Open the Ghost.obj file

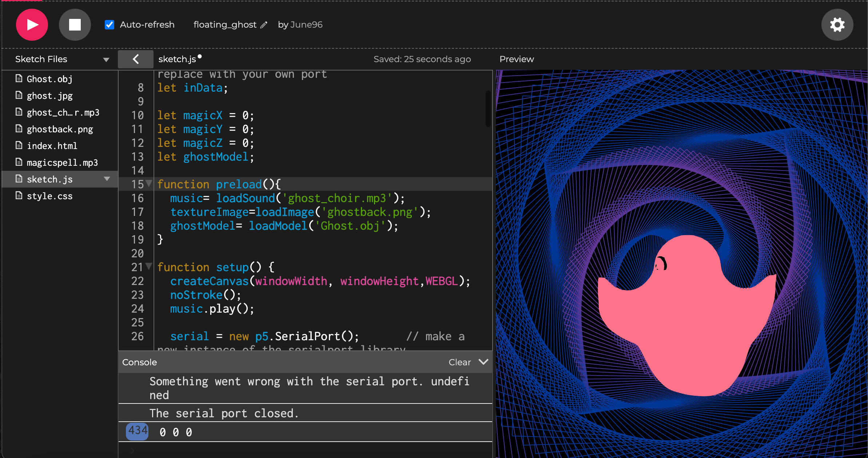[x=49, y=79]
